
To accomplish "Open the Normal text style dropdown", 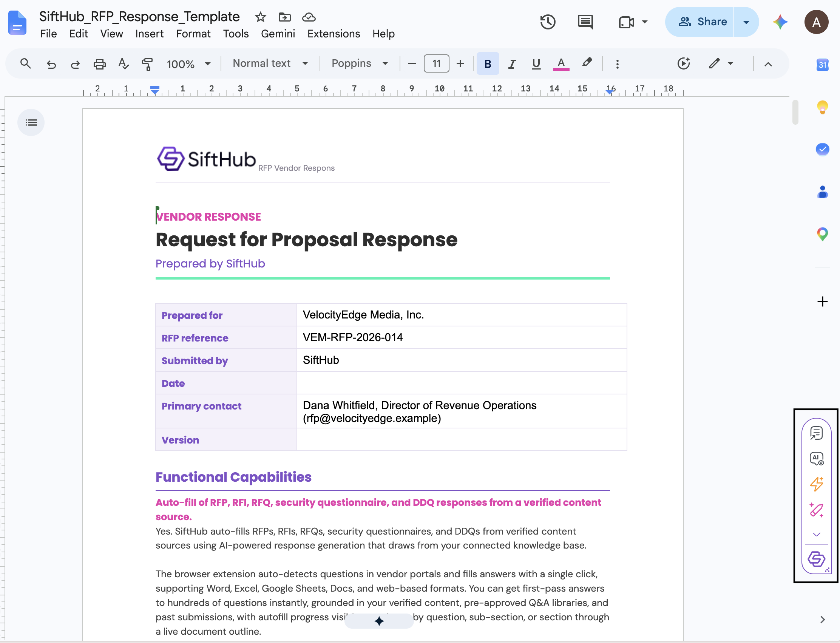I will 270,63.
